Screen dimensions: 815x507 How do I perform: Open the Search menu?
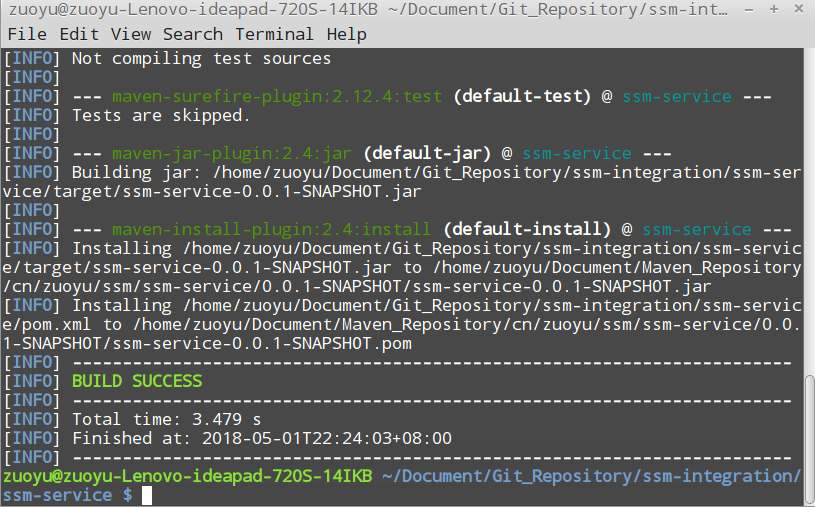coord(193,34)
